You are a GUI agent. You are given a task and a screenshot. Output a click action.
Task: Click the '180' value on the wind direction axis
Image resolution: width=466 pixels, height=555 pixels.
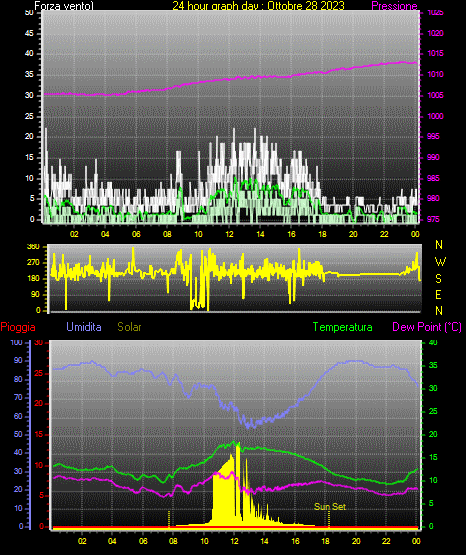tap(34, 279)
